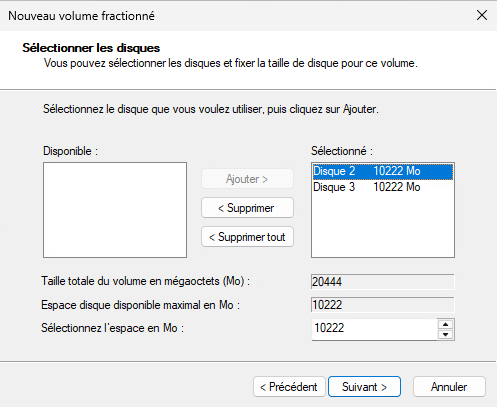This screenshot has width=497, height=407.
Task: Remove selected disk with < Supprimer
Action: click(x=247, y=208)
